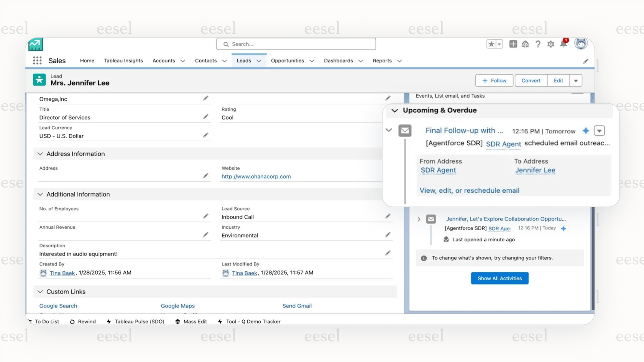Image resolution: width=644 pixels, height=362 pixels.
Task: Open the link http://www.ohanacorp.com
Action: (x=256, y=177)
